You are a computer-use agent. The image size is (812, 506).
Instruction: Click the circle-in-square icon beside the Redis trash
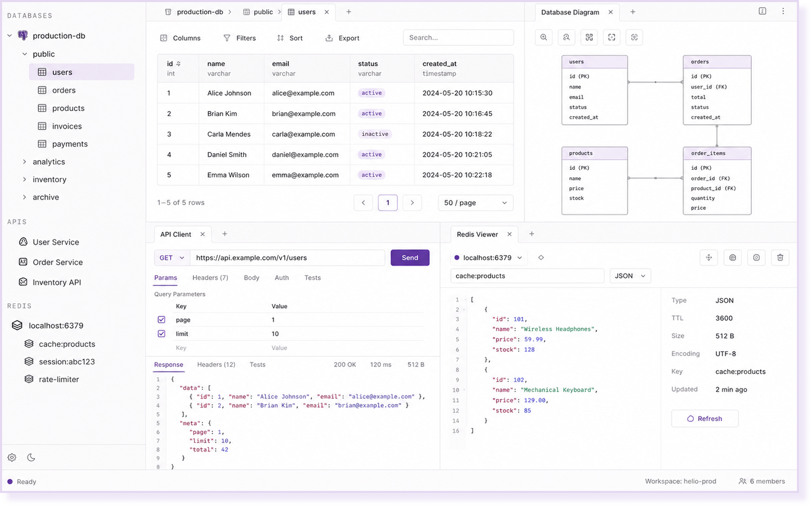(x=756, y=258)
